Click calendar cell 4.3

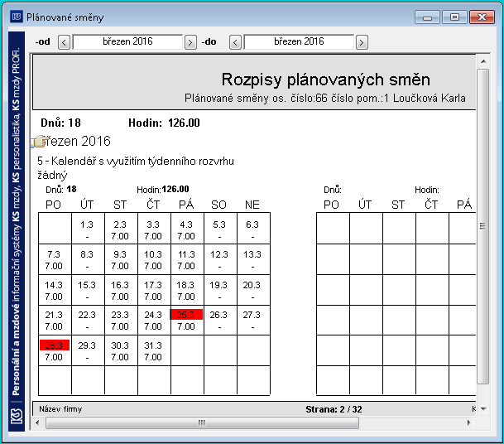point(187,229)
